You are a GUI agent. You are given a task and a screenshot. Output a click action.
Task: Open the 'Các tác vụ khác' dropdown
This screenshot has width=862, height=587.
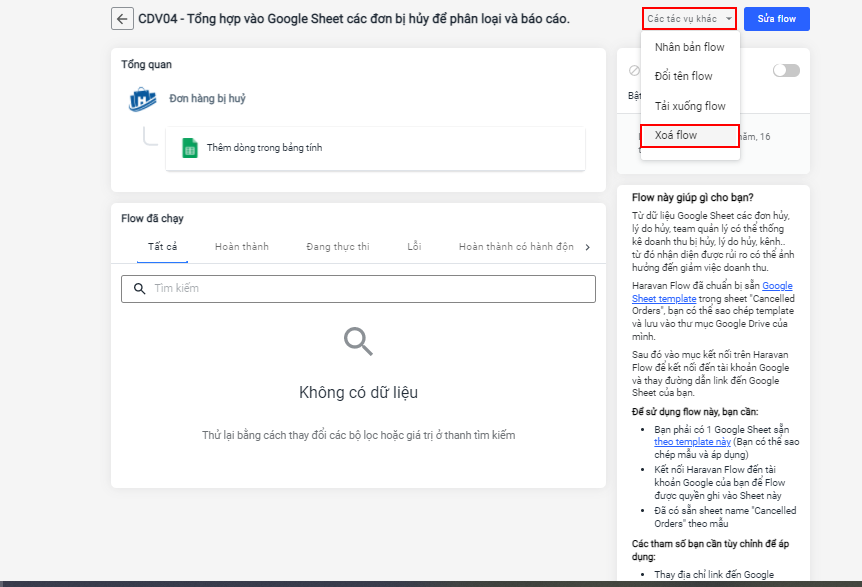pos(689,19)
